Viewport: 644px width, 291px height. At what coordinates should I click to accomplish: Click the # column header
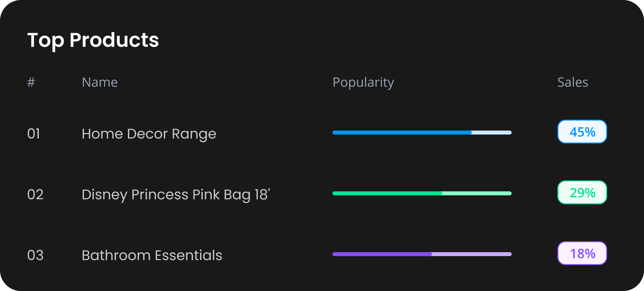coord(31,82)
